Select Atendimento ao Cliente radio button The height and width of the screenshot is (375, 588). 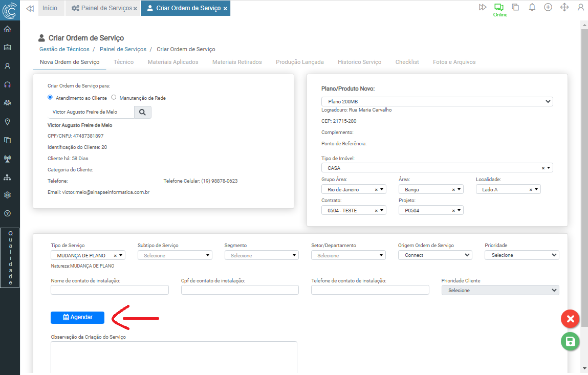coord(50,97)
